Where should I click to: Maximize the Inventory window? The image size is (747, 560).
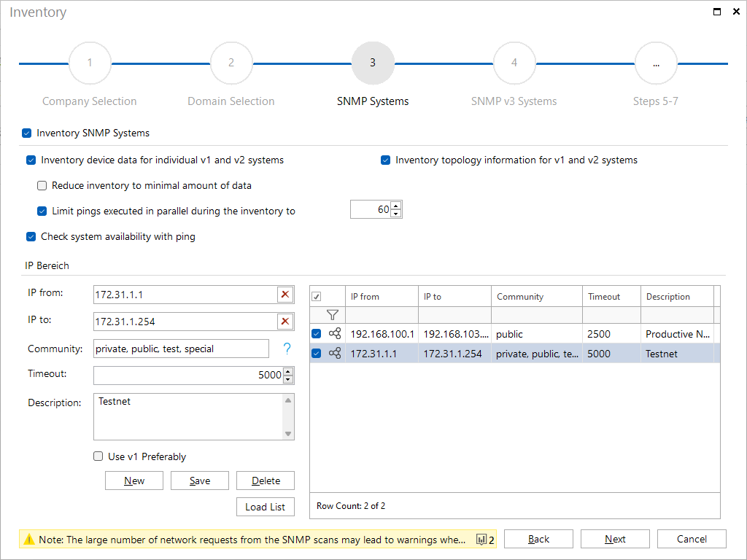716,12
